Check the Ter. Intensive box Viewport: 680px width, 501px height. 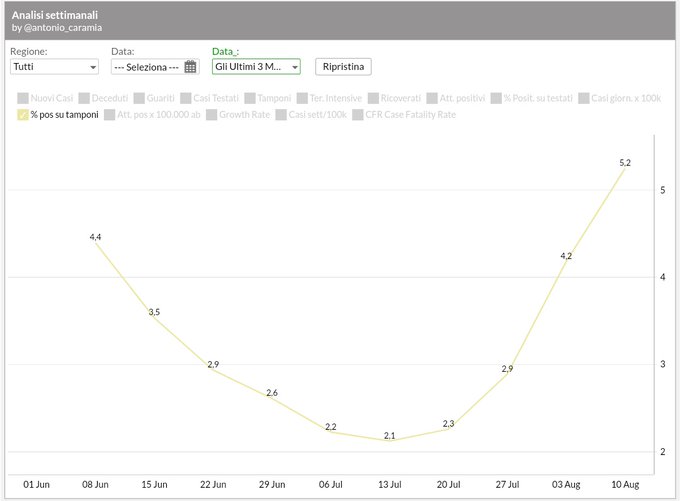pos(302,98)
